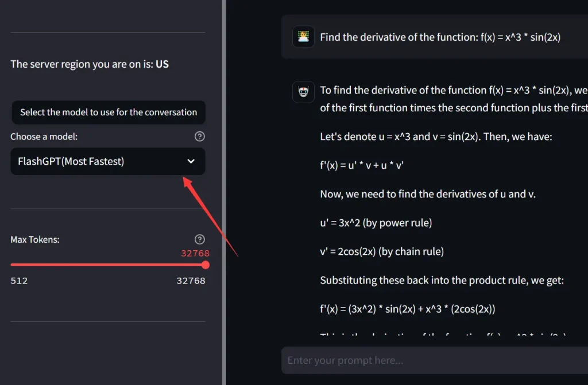
Task: Click the "Max Tokens:" label
Action: tap(35, 239)
